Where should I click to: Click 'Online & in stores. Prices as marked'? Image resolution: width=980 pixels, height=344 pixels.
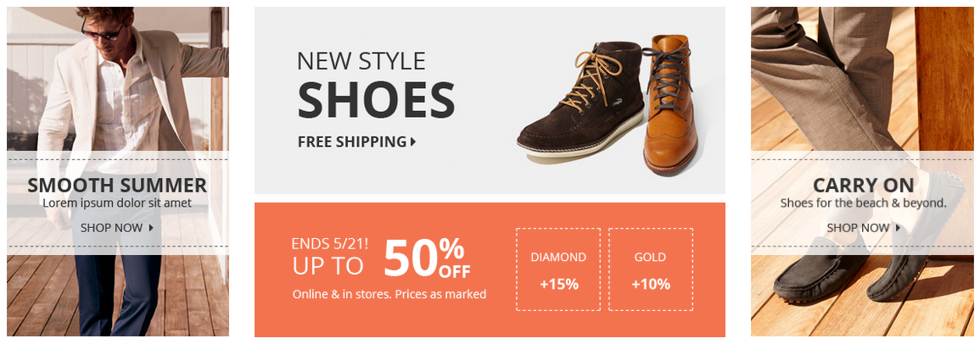[x=389, y=294]
